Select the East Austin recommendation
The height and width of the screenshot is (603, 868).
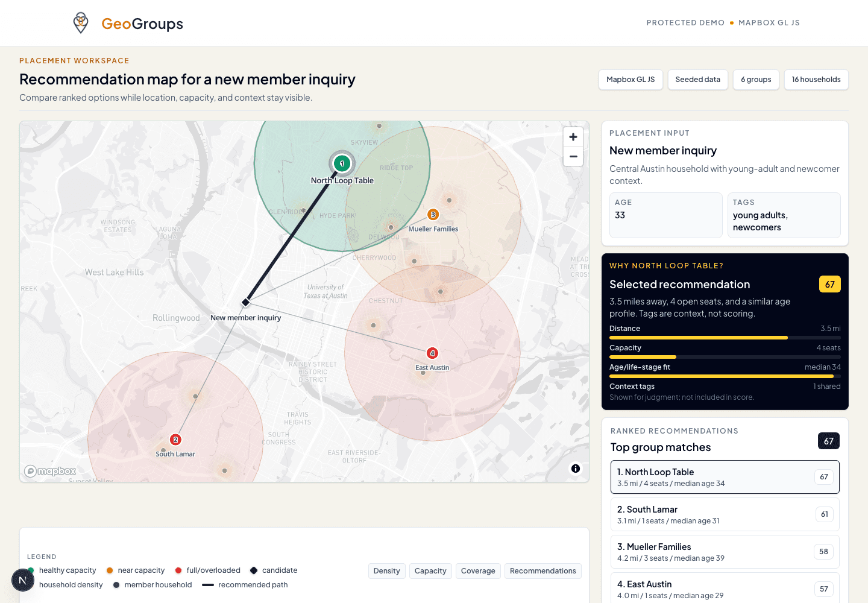pos(725,588)
